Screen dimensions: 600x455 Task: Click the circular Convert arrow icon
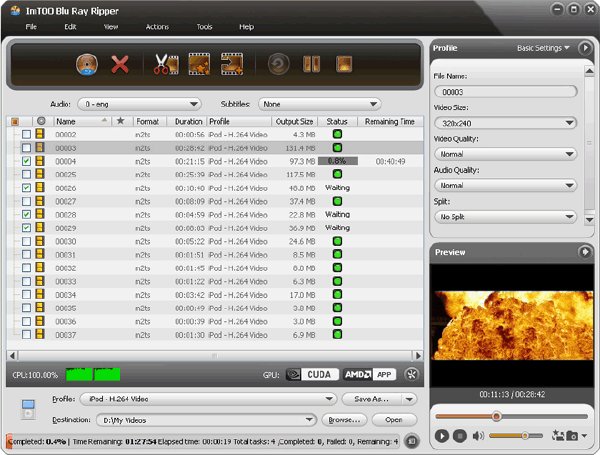coord(278,64)
